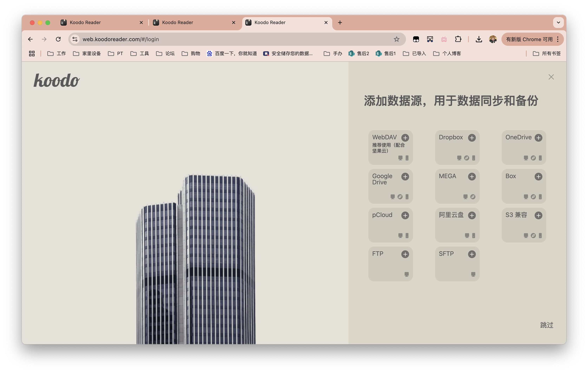Open the 售后1 bookmark
This screenshot has height=373, width=588.
click(x=386, y=54)
